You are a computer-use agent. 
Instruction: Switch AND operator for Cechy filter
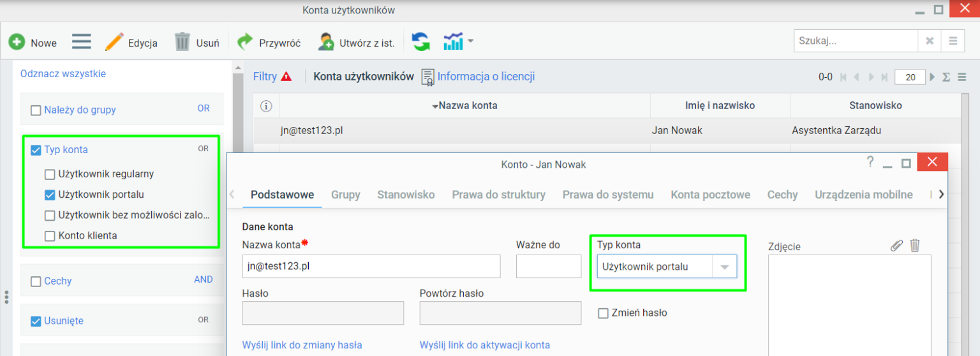point(204,279)
